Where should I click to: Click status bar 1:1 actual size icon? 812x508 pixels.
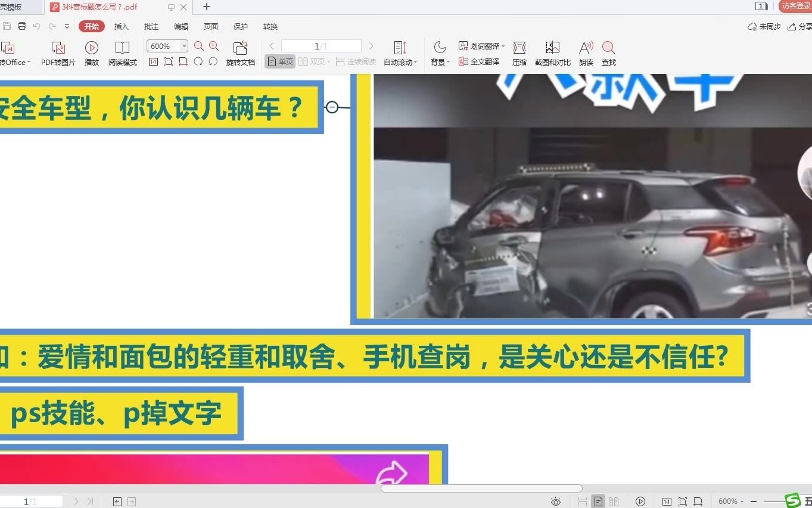667,501
